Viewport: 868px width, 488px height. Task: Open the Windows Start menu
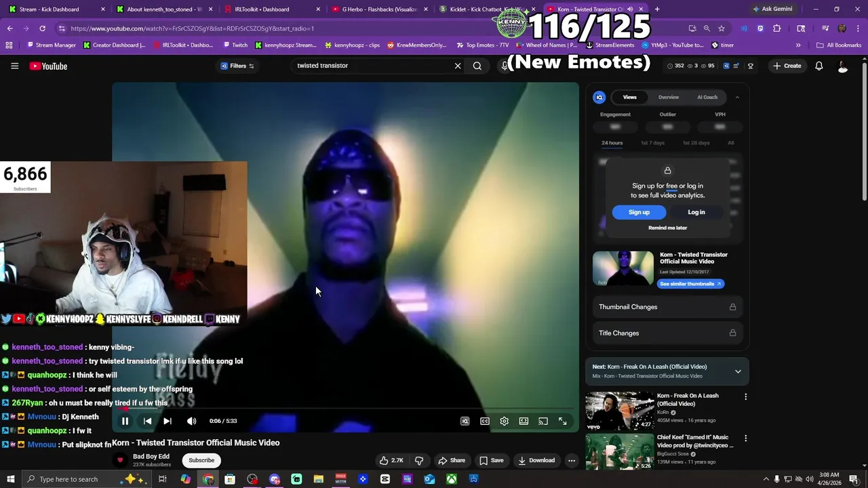(x=9, y=479)
